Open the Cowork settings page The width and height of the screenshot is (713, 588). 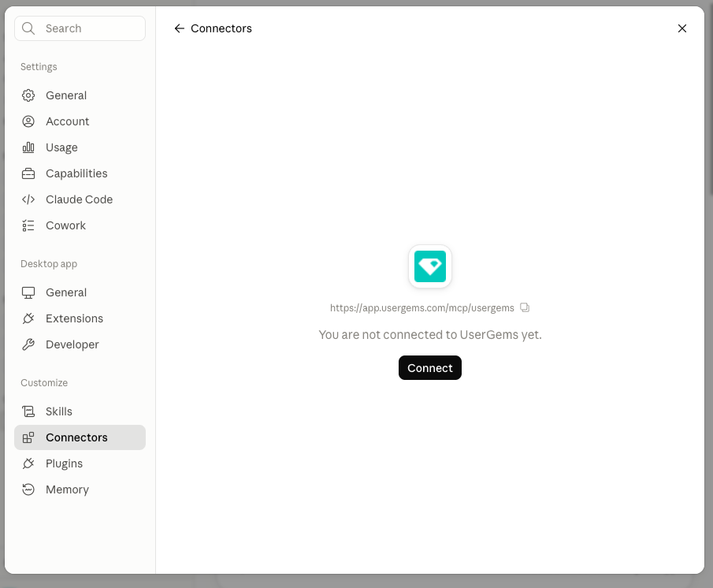[x=80, y=225]
